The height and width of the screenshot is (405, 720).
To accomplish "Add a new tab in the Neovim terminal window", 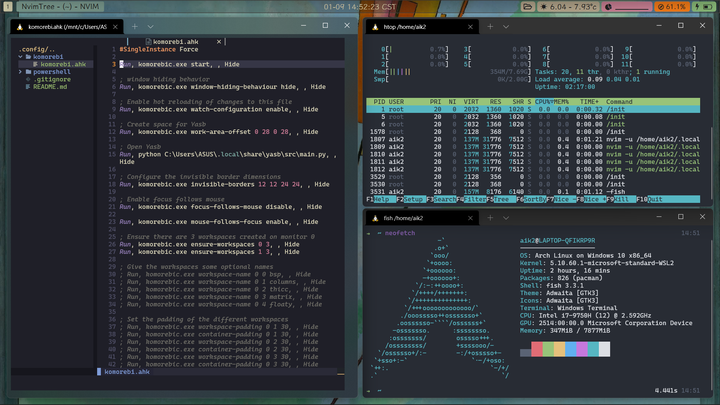I will (136, 26).
